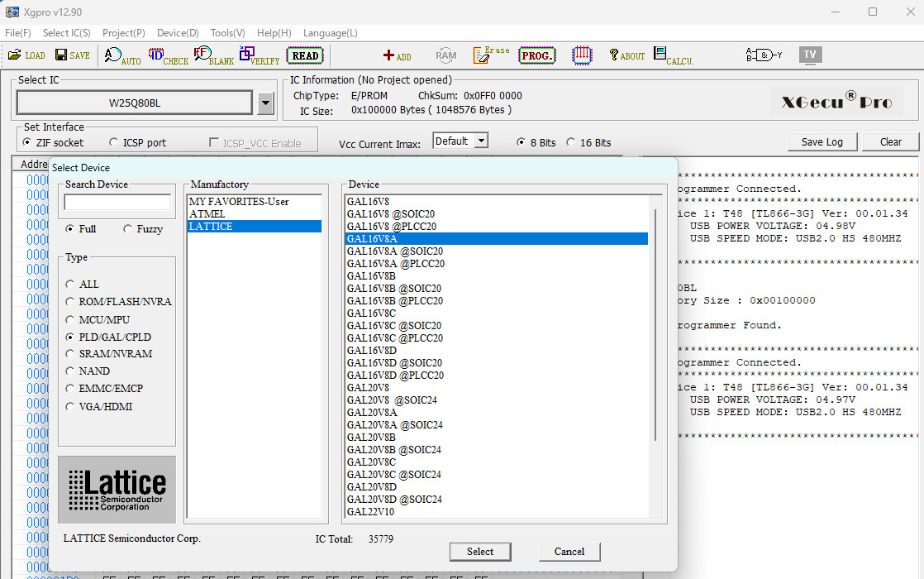This screenshot has width=924, height=579.
Task: Open the Device(D) menu
Action: pyautogui.click(x=178, y=33)
